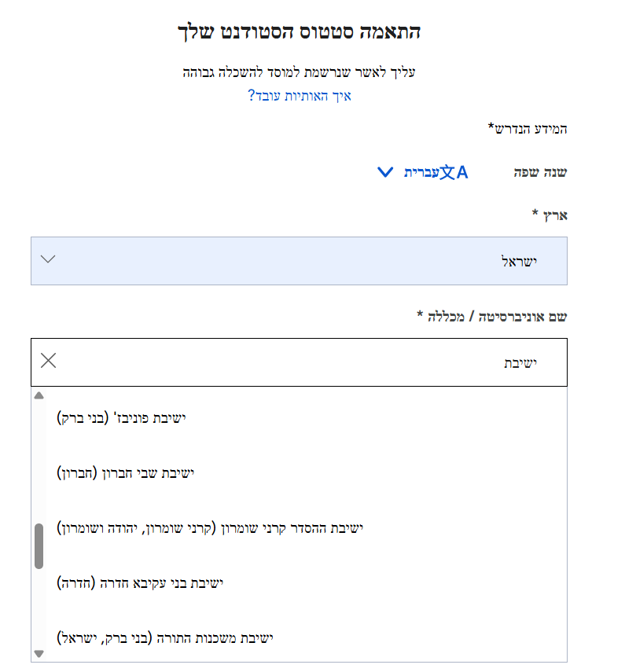The height and width of the screenshot is (672, 636).
Task: Click the ארץ field label
Action: (550, 215)
